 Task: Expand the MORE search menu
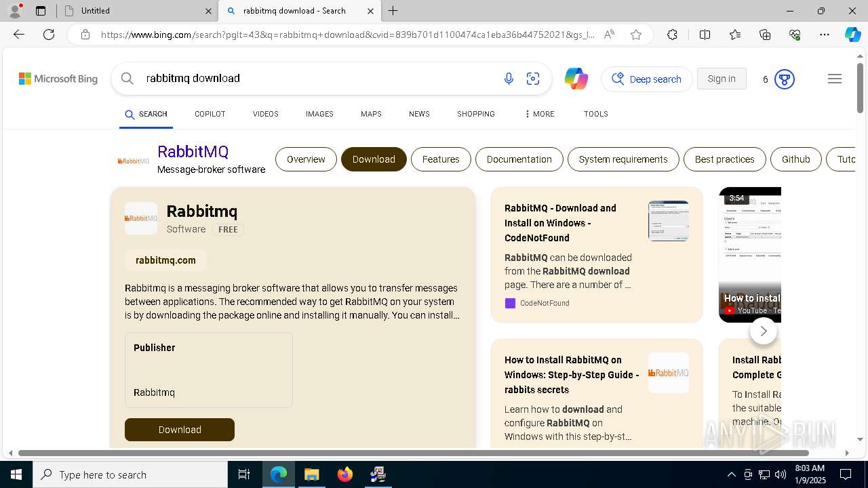(539, 114)
